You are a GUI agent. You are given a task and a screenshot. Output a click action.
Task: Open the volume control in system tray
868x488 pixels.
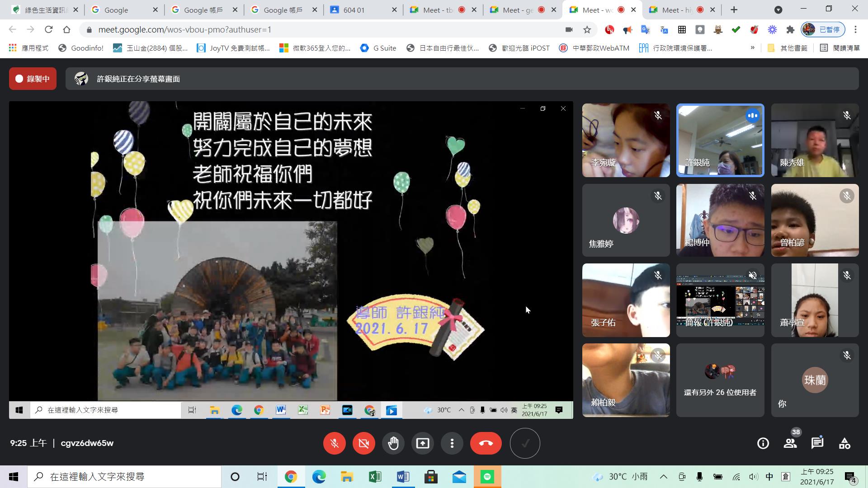coord(753,477)
